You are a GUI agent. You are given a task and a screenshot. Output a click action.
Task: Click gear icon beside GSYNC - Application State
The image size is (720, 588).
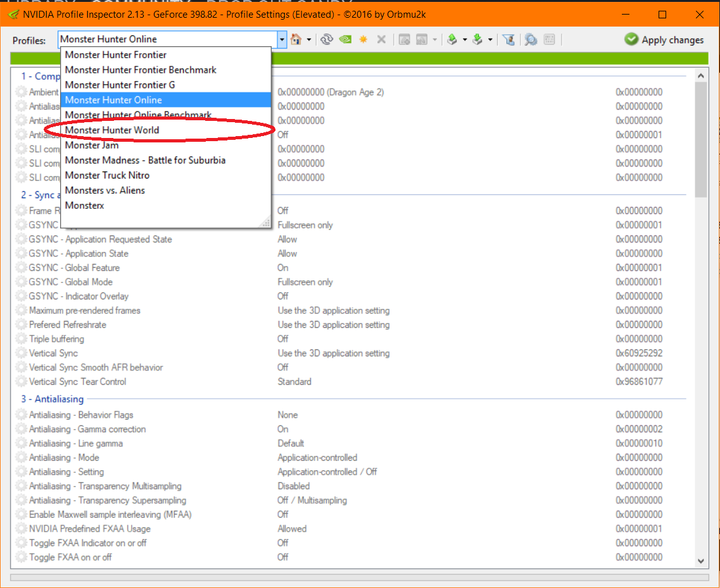21,253
